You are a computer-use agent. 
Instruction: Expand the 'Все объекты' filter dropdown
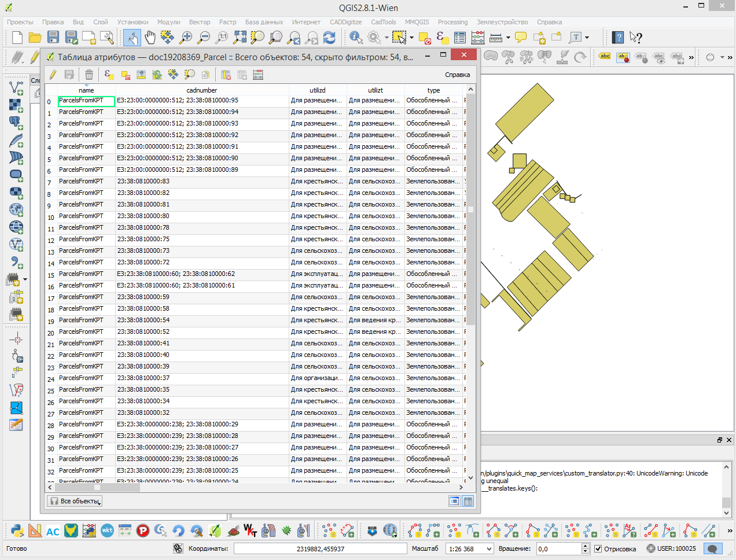click(x=75, y=501)
